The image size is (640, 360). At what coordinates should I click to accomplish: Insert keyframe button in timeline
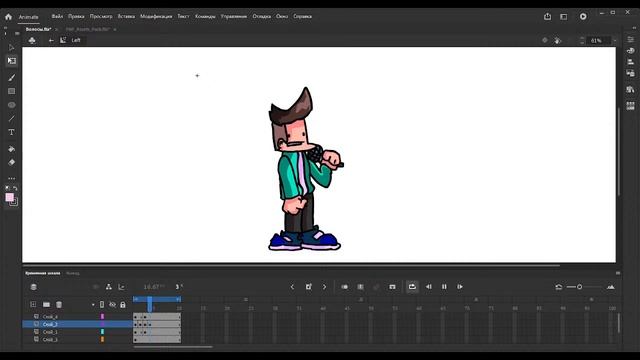coord(309,287)
